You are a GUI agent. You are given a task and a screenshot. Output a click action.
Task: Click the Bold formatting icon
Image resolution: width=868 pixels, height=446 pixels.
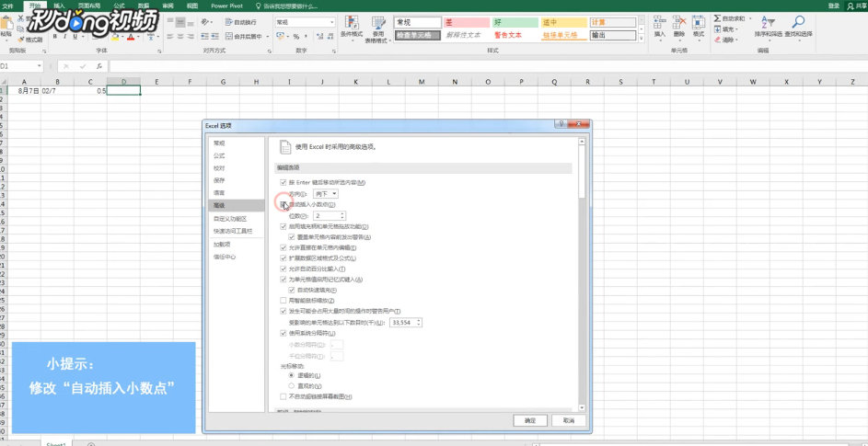(55, 37)
